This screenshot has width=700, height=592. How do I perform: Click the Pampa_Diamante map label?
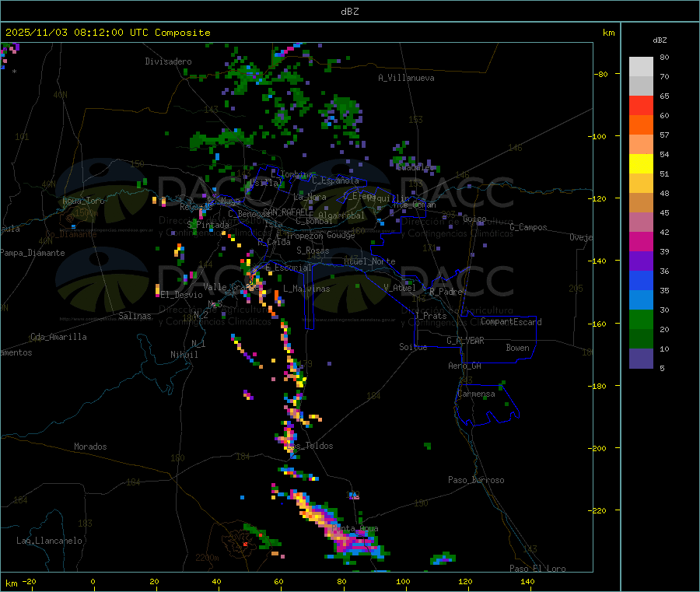(x=33, y=253)
